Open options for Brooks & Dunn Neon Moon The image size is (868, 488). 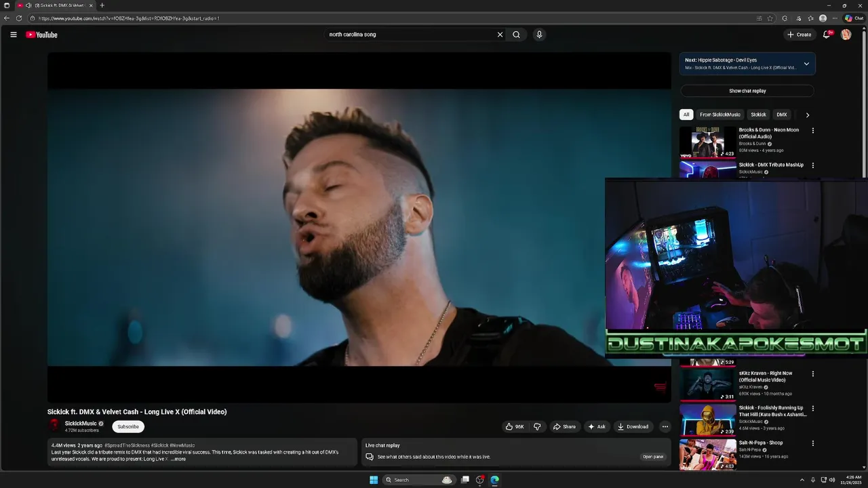click(812, 131)
